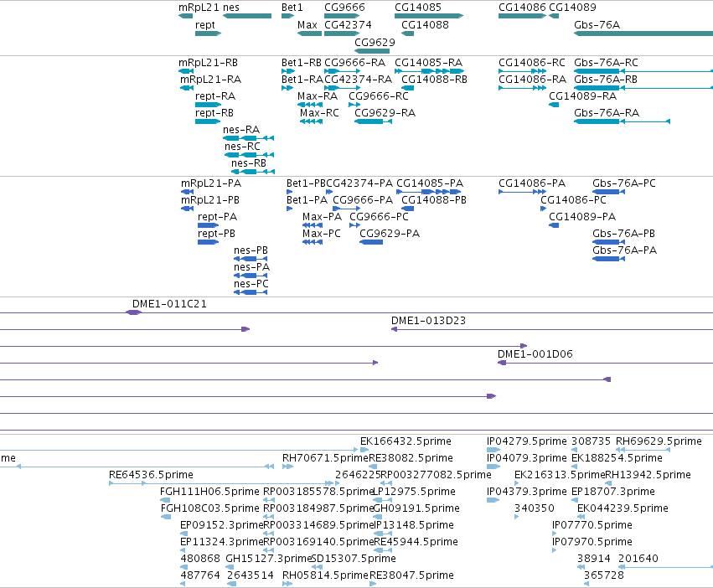Select protein CG42374-PA label
The image size is (713, 588).
[x=359, y=183]
